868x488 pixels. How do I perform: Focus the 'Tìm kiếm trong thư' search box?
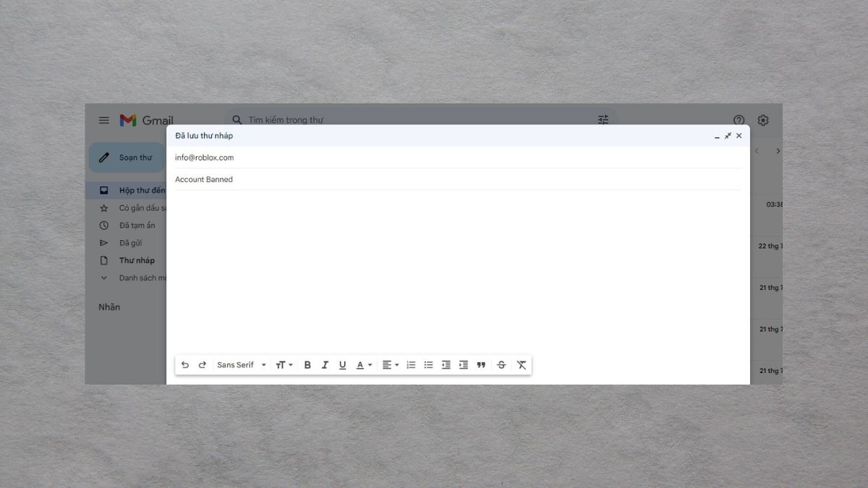point(420,120)
